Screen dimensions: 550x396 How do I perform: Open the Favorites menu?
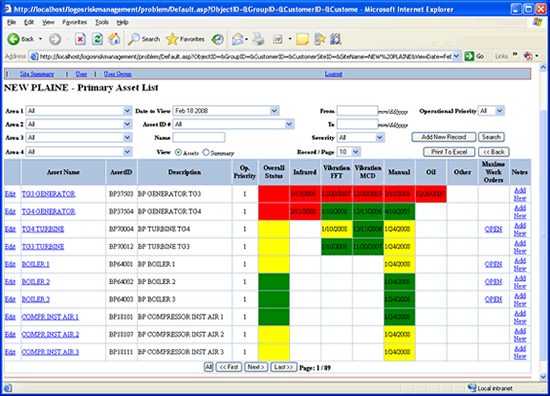tap(74, 22)
